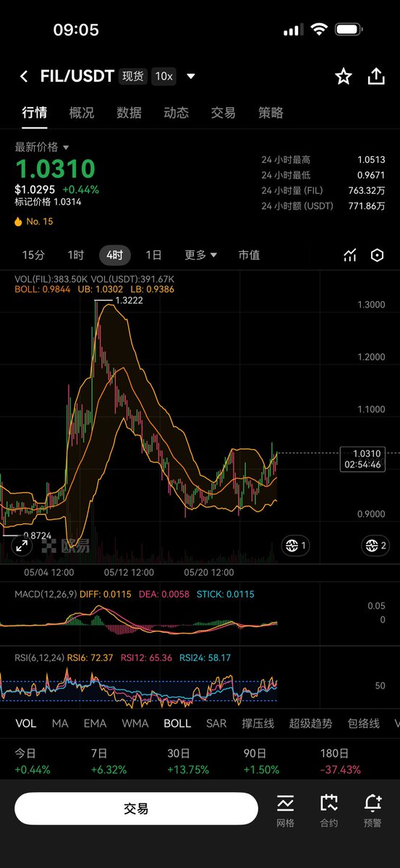The width and height of the screenshot is (400, 868).
Task: Tap the 24小时最低 value 0.9671
Action: pos(371,176)
